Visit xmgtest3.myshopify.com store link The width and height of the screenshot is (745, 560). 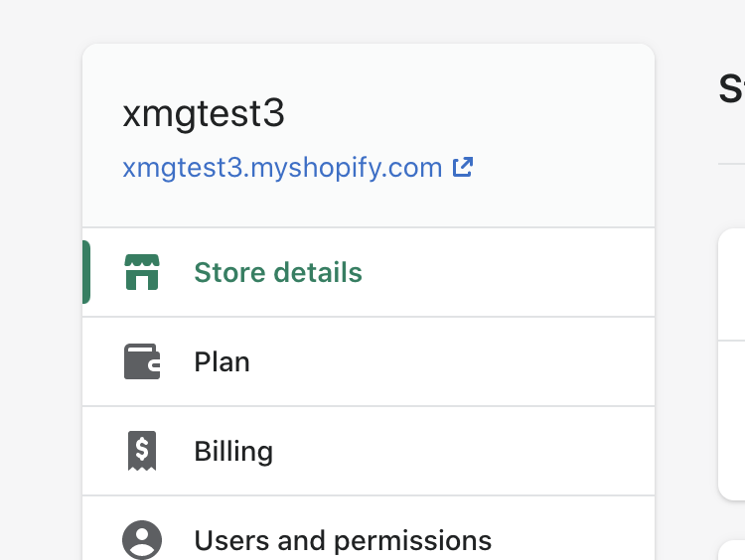click(282, 168)
